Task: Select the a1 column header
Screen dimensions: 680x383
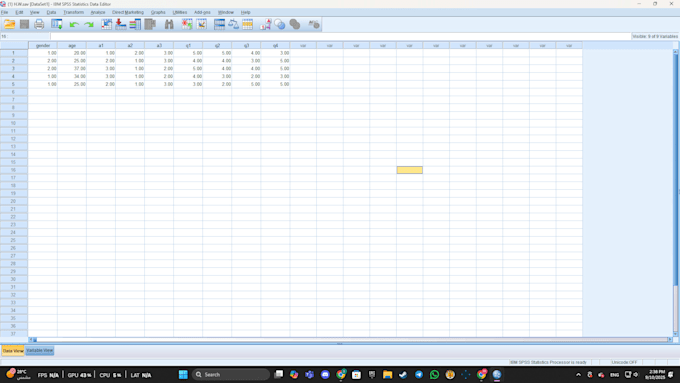Action: (101, 46)
